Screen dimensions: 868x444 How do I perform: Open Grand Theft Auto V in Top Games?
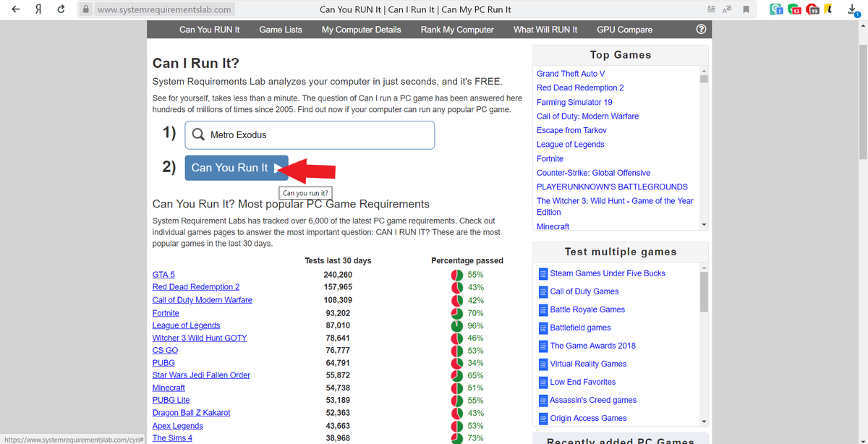tap(571, 74)
